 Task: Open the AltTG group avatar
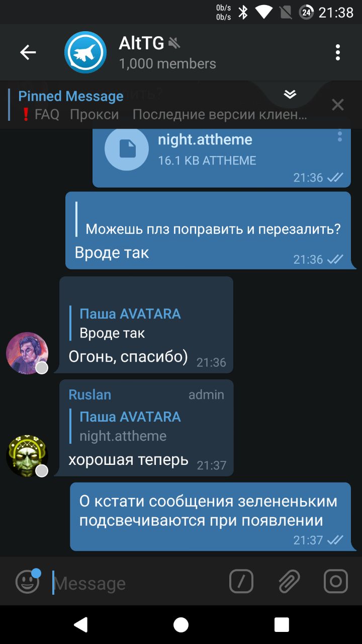85,52
